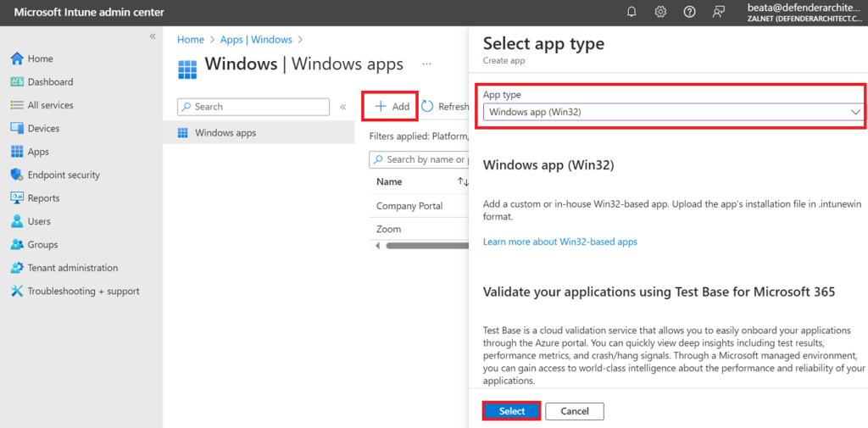The width and height of the screenshot is (868, 428).
Task: Open the settings gear icon
Action: point(660,12)
